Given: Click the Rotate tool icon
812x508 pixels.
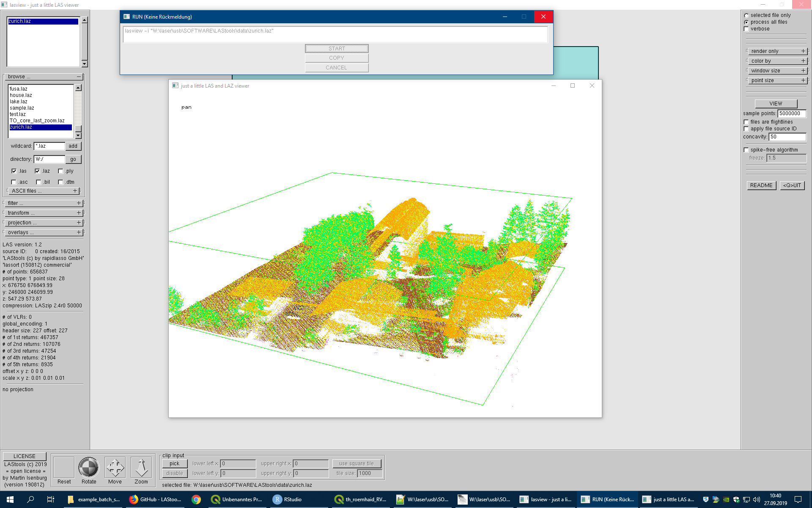Looking at the screenshot, I should (x=89, y=467).
